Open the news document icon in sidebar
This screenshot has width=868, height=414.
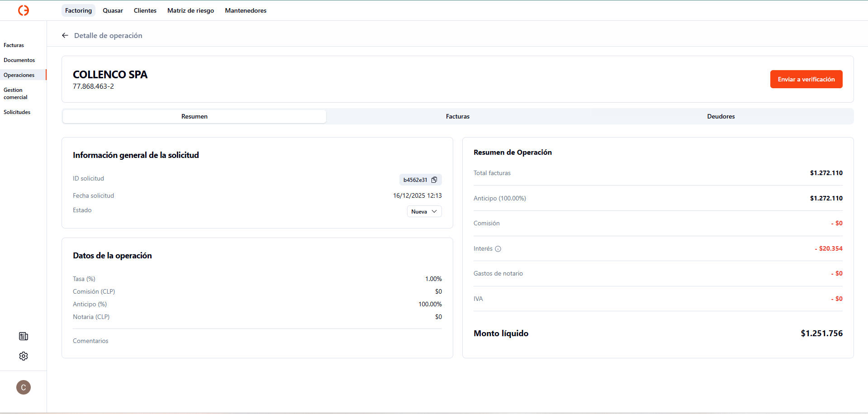(24, 336)
